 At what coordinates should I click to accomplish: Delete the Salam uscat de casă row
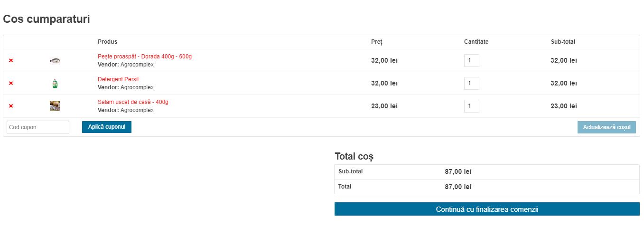click(x=11, y=106)
